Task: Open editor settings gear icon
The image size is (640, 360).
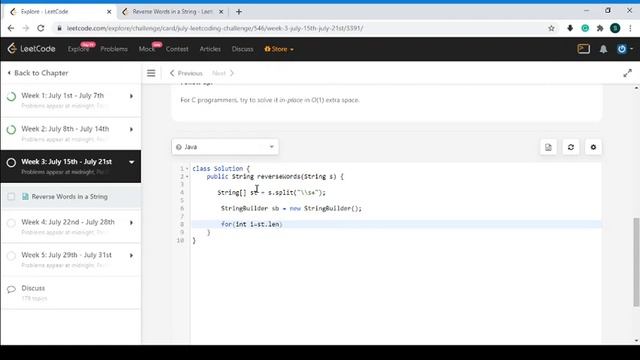Action: 593,147
